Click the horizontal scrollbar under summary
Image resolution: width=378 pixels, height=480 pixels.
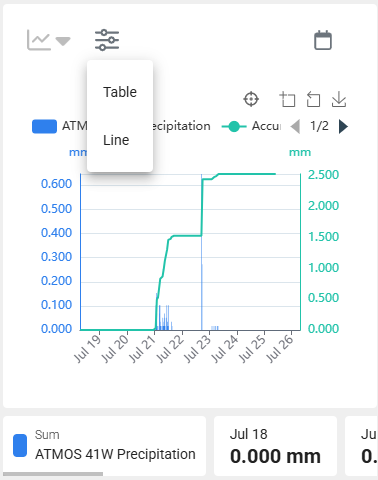point(53,474)
